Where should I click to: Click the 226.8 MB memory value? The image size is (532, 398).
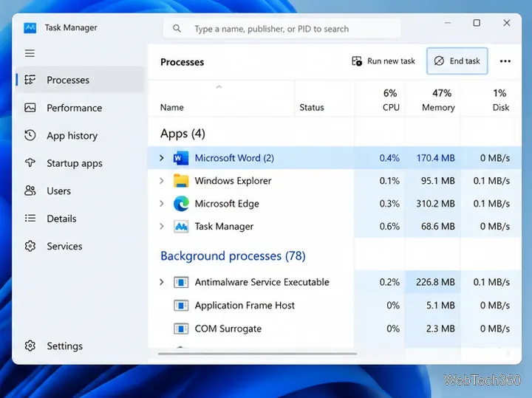(x=435, y=282)
